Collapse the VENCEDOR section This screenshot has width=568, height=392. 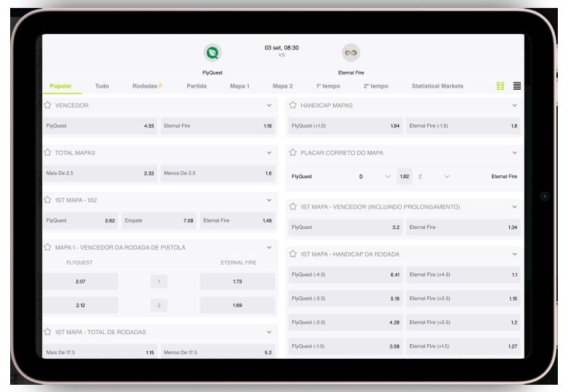pyautogui.click(x=269, y=105)
